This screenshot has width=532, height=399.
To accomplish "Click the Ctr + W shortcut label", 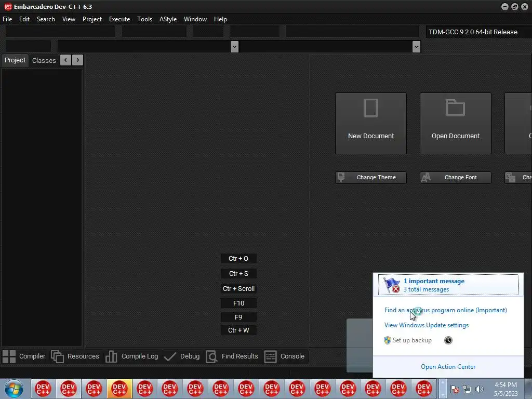I will tap(238, 330).
